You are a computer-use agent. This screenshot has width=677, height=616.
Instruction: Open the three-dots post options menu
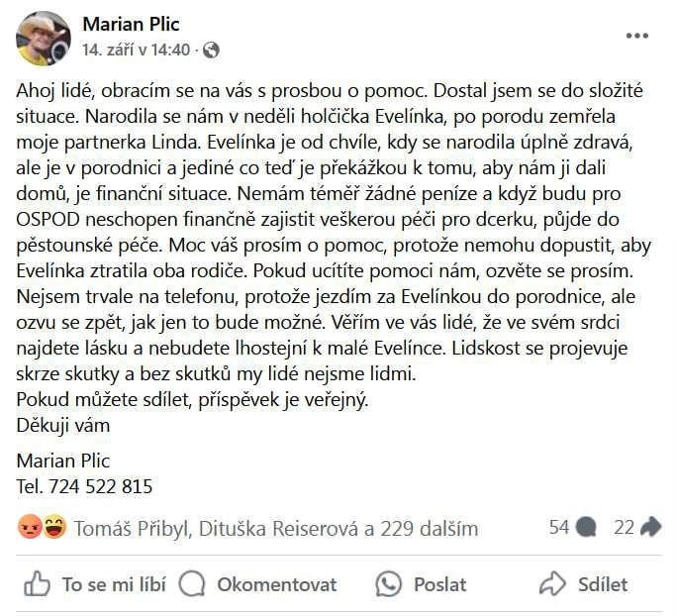(x=637, y=36)
